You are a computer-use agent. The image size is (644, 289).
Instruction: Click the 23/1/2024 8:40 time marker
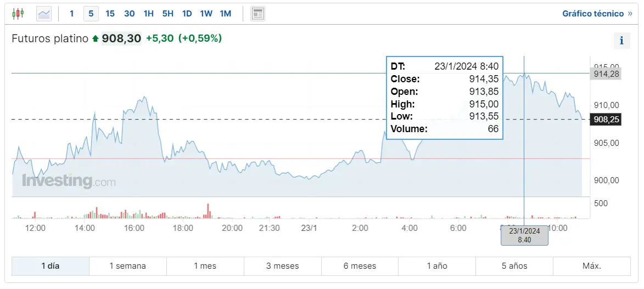(524, 235)
